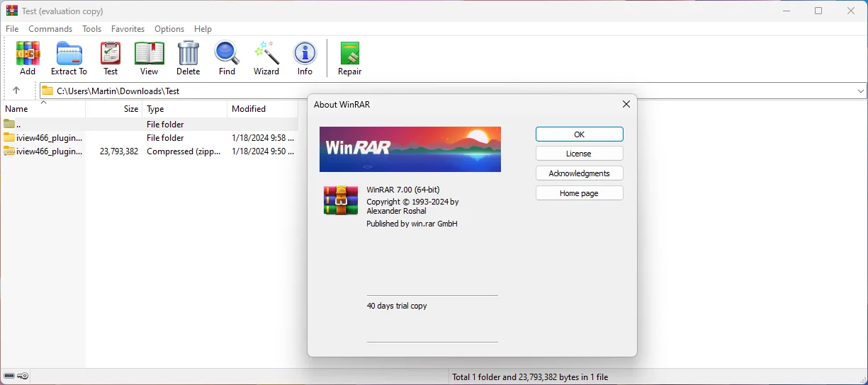Click the Repair archive icon
Viewport: 868px width, 385px height.
[349, 58]
